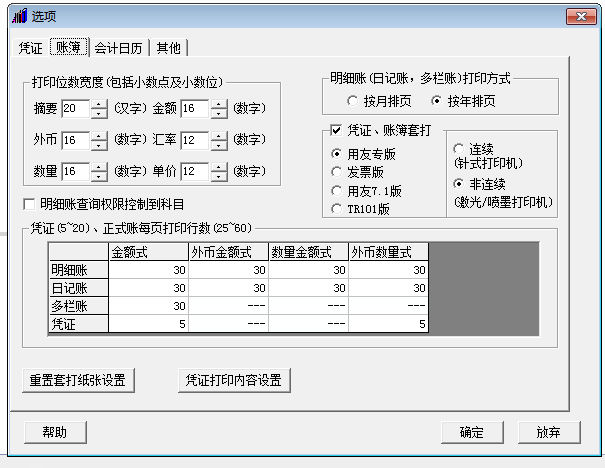Click the 外币数量式 column header
Viewport: 605px width, 468px height.
point(388,252)
